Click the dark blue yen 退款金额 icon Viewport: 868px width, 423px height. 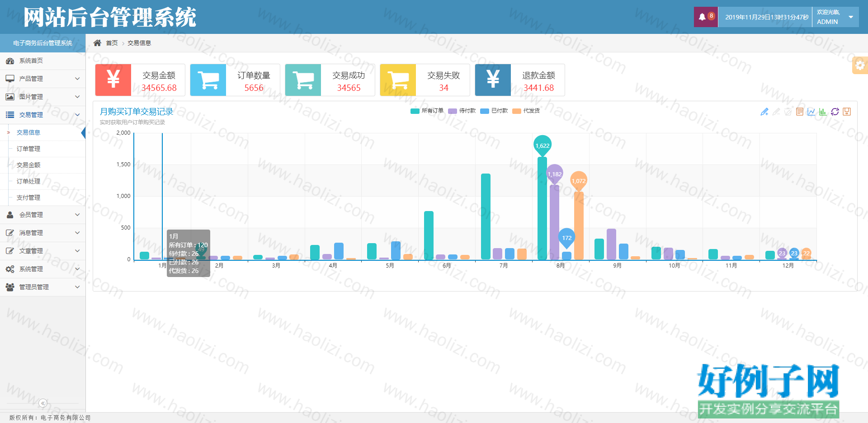[493, 80]
